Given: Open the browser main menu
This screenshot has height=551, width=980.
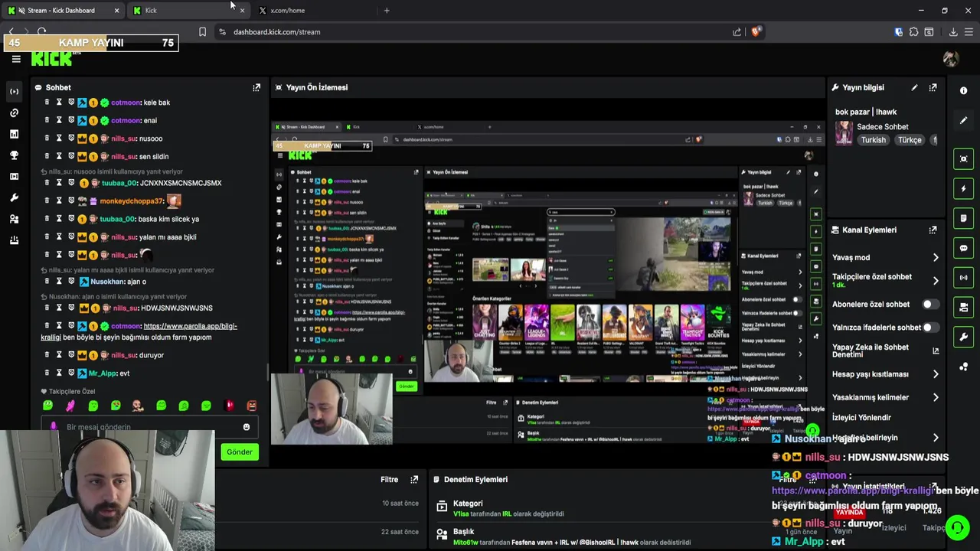Looking at the screenshot, I should click(x=969, y=32).
